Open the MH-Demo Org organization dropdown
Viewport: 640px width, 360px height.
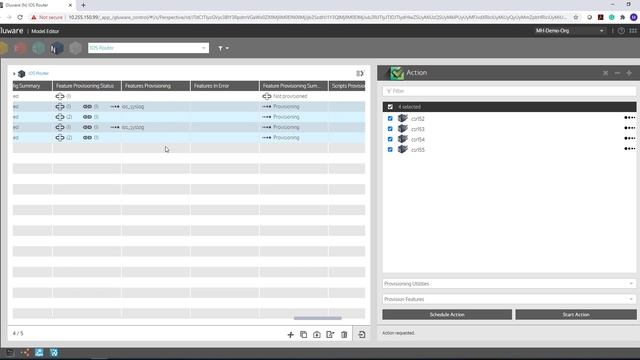coord(569,31)
